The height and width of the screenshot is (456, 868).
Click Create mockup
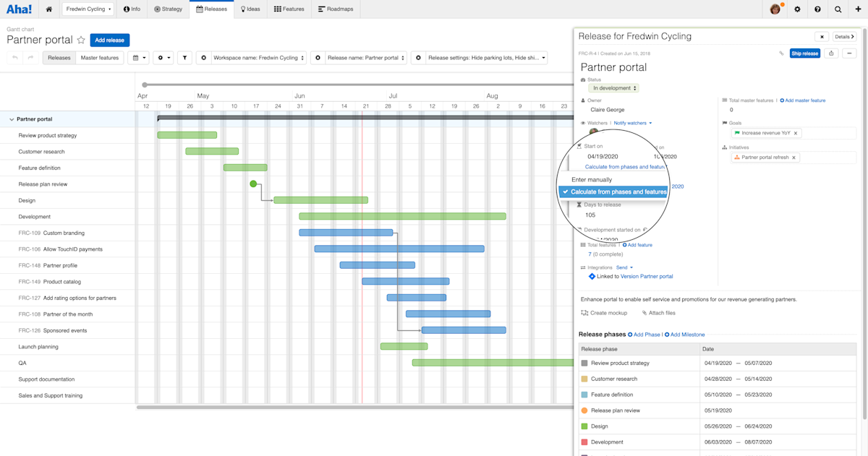604,313
